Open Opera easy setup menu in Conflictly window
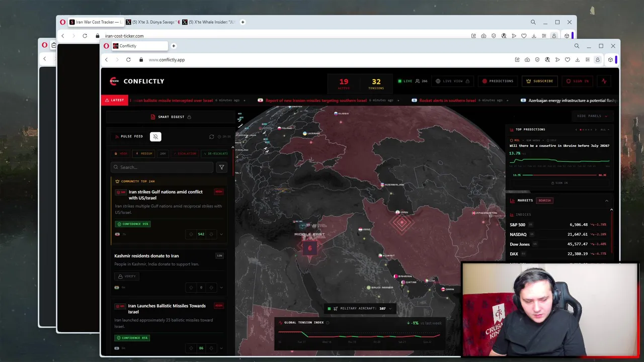 587,59
